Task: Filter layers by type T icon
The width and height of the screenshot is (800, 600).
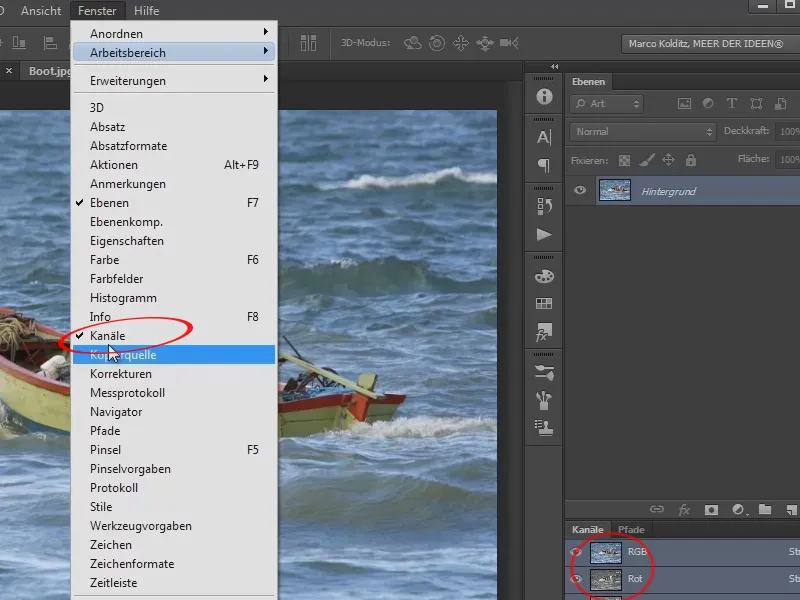Action: tap(732, 104)
